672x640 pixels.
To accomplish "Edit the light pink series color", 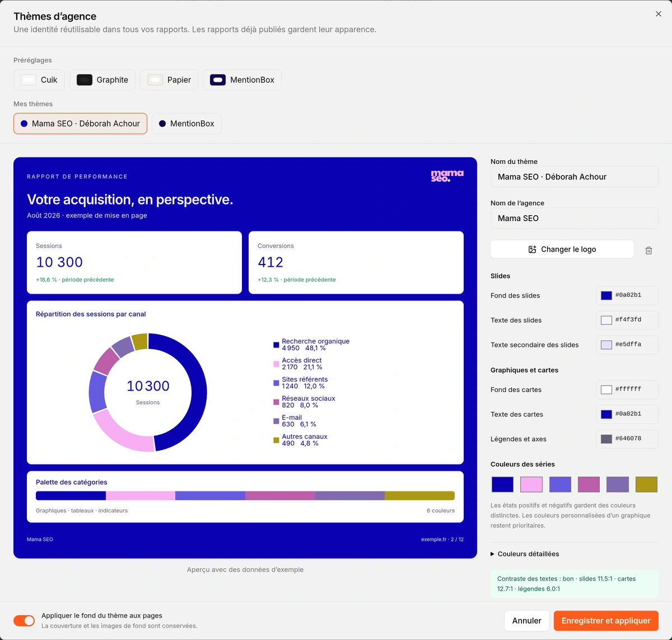I will 531,484.
